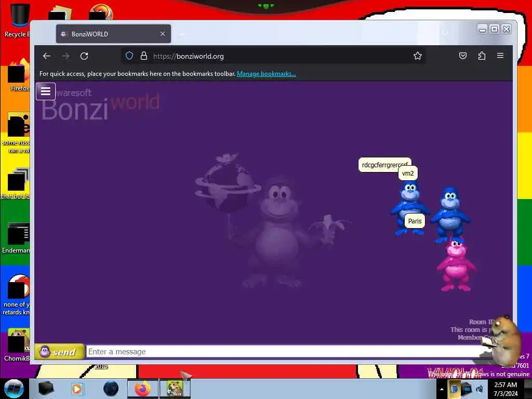Click the pink Bonzi character

(x=456, y=264)
